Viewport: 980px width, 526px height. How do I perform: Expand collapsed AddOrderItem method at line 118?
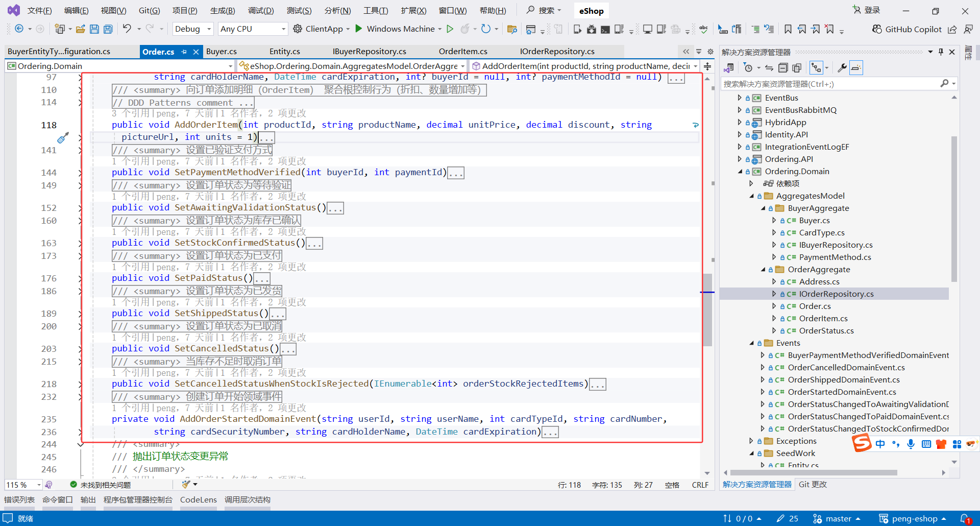pyautogui.click(x=81, y=137)
